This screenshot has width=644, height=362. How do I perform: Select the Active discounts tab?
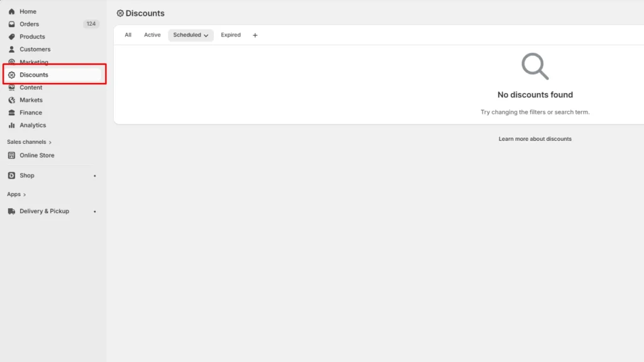click(x=152, y=35)
